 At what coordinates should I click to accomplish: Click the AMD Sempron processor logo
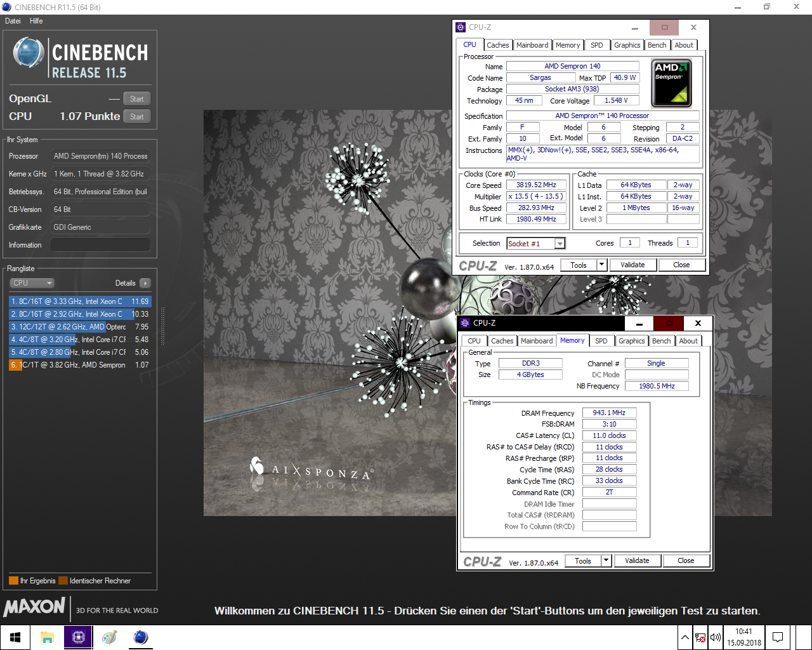click(x=671, y=83)
